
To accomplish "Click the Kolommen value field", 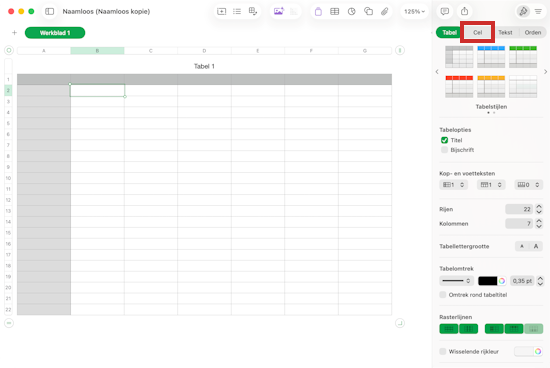I will pos(519,223).
